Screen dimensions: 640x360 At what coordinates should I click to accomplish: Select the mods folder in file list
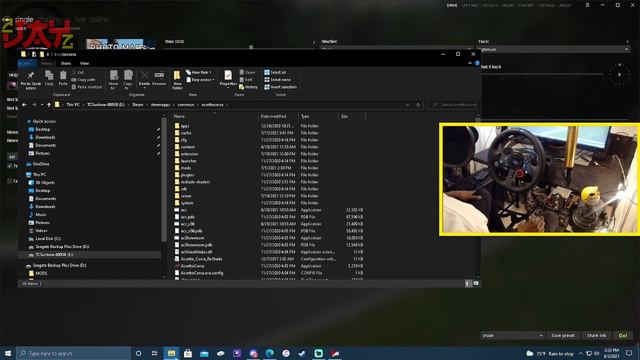186,168
